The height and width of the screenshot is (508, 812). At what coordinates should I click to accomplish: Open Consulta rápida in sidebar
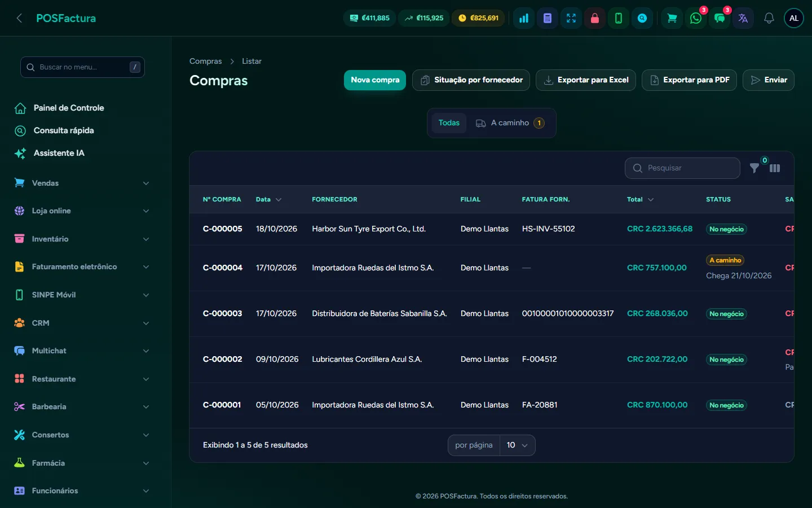pyautogui.click(x=64, y=130)
